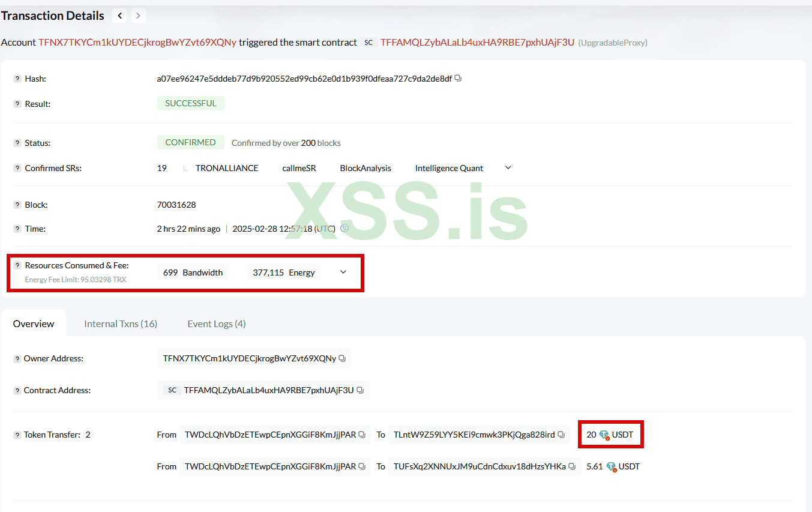Open the help icon beside Block

pos(17,205)
